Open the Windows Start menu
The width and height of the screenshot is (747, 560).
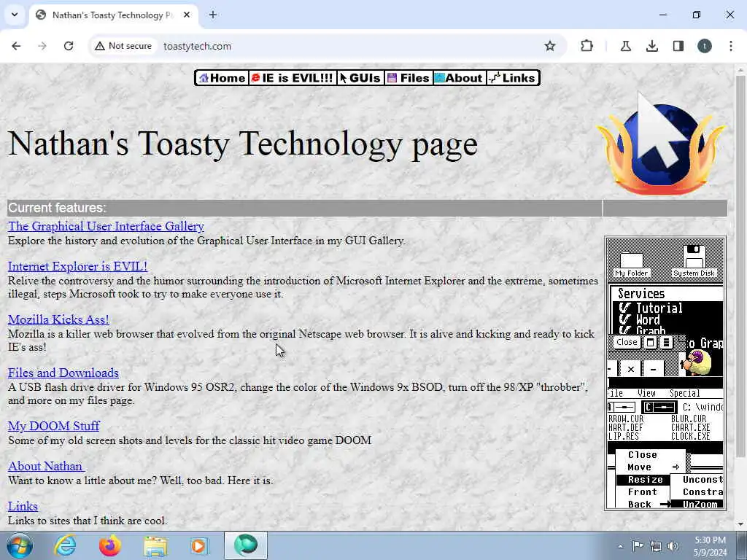(x=20, y=545)
